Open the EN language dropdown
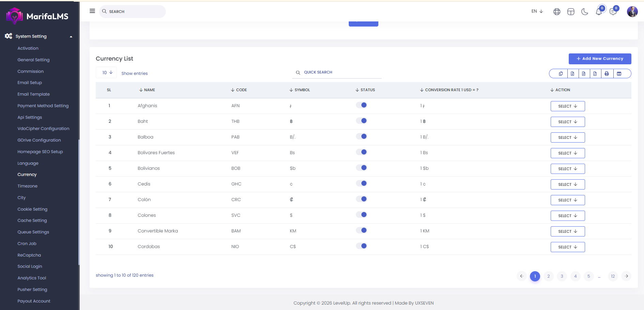 point(537,11)
